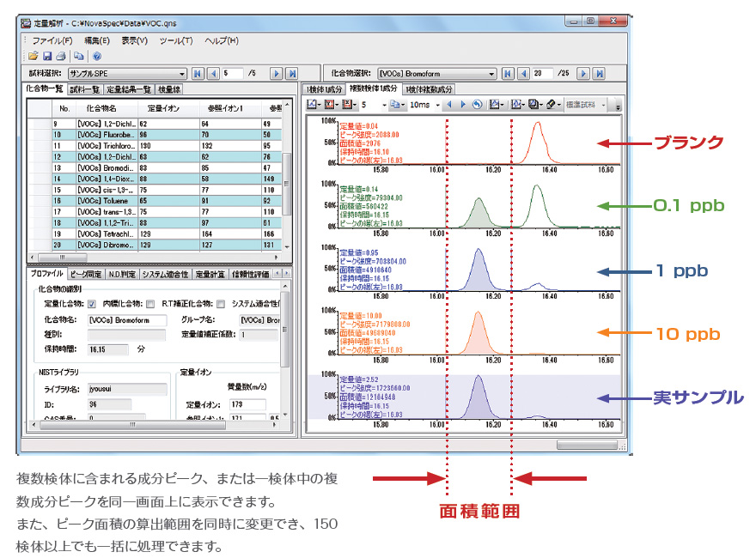This screenshot has width=756, height=558.
Task: Click the blue help question mark icon
Action: [x=97, y=56]
